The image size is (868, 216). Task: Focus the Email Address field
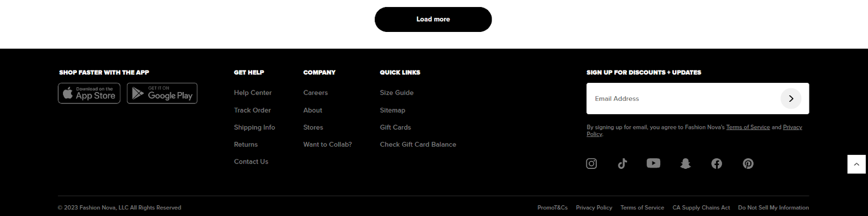click(x=684, y=99)
